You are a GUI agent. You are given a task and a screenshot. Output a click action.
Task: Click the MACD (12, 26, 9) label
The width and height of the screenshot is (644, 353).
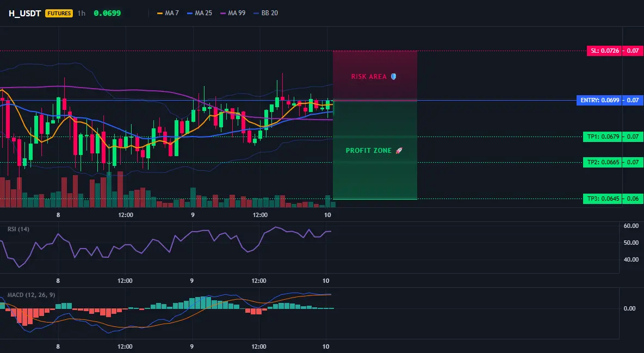tap(31, 295)
